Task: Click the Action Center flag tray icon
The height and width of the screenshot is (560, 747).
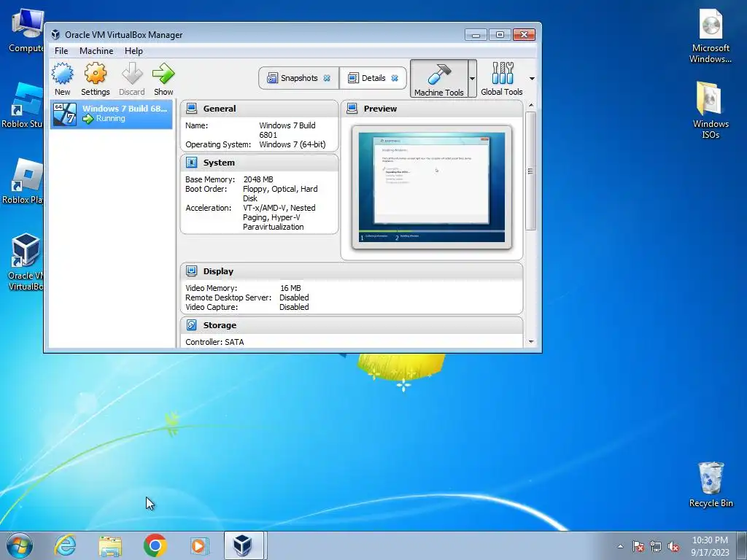Action: [638, 547]
